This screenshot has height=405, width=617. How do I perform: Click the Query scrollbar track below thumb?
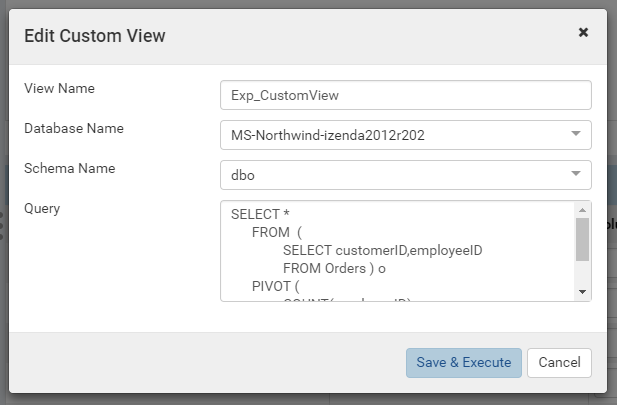[582, 273]
